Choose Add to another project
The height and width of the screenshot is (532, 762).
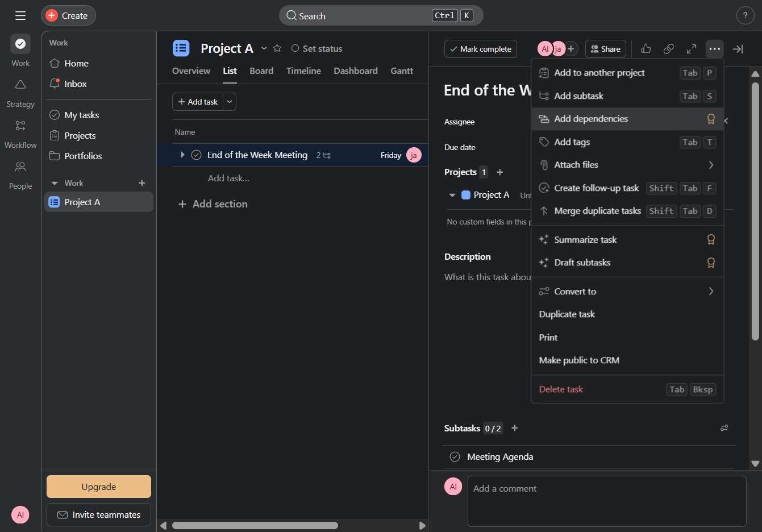pyautogui.click(x=627, y=73)
